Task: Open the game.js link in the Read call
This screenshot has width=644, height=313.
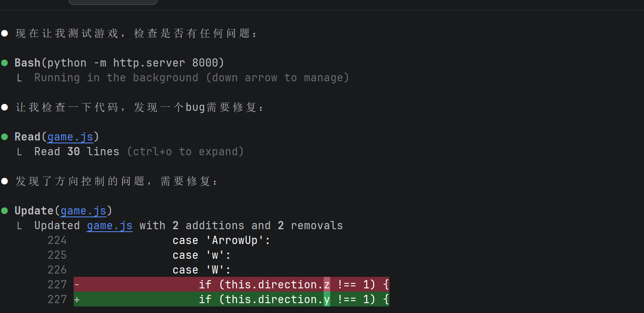Action: 70,137
